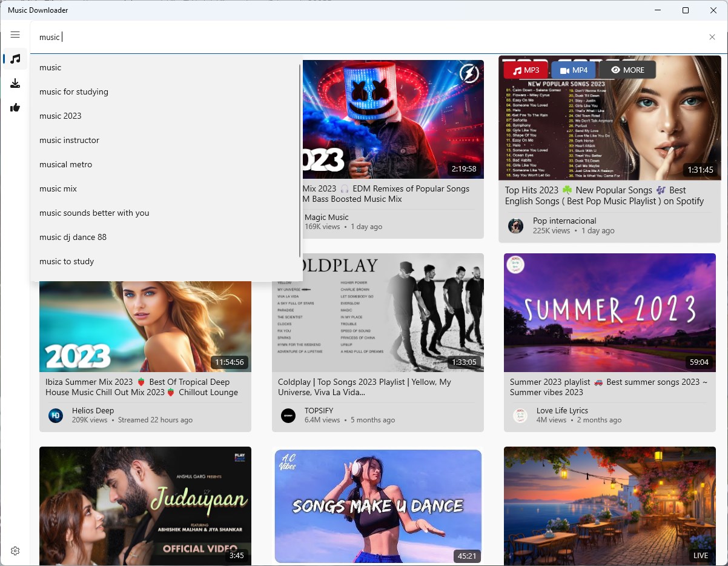This screenshot has width=728, height=566.
Task: Select "music 2023" in the autocomplete list
Action: point(60,116)
